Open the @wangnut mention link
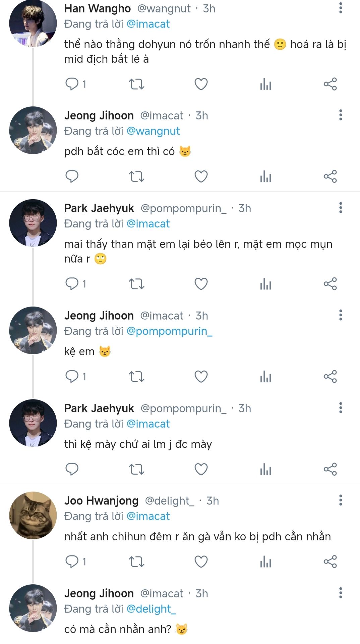Image resolution: width=360 pixels, height=644 pixels. coord(153,131)
